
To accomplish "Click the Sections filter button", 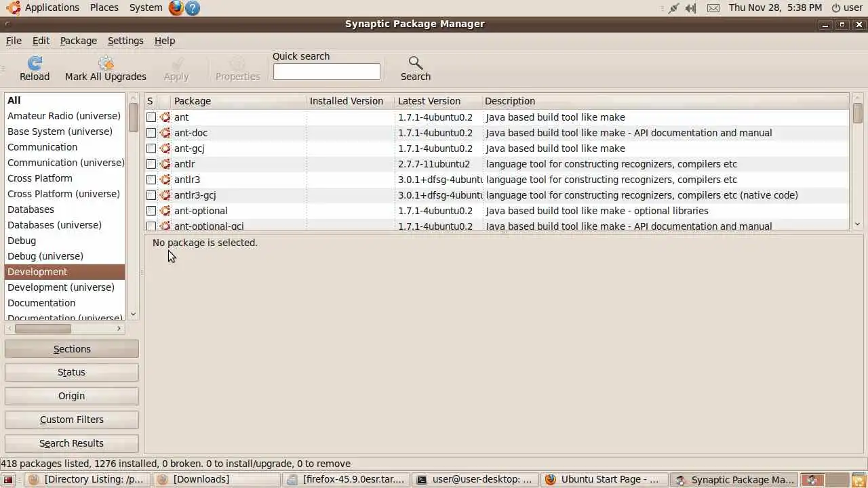I will 72,349.
